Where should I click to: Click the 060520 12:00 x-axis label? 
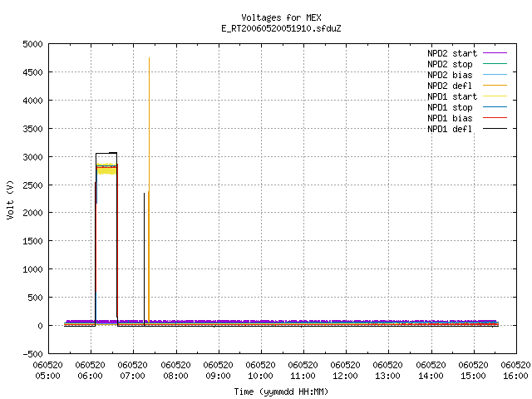(346, 370)
